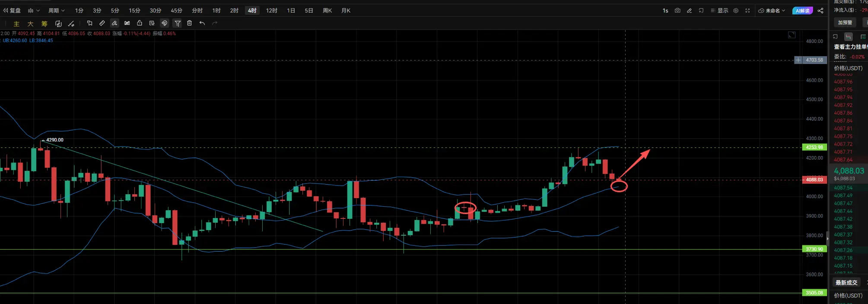Switch to the 3分 timeframe
The width and height of the screenshot is (868, 304).
coord(97,10)
